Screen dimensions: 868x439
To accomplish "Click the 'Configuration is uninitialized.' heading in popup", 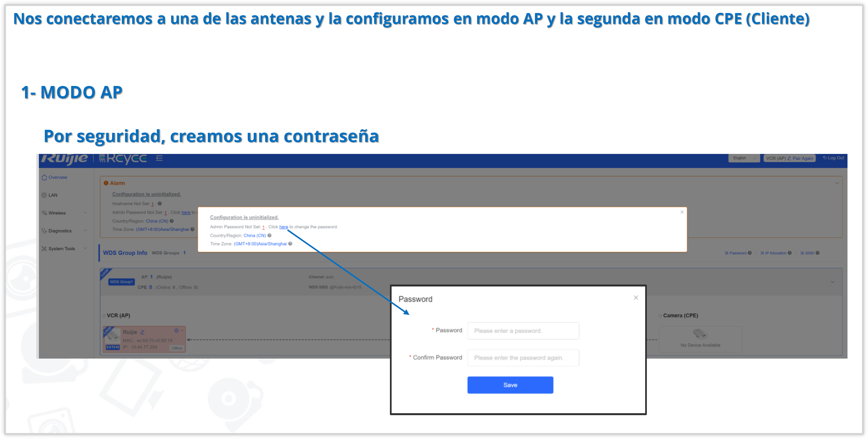I will pyautogui.click(x=244, y=217).
